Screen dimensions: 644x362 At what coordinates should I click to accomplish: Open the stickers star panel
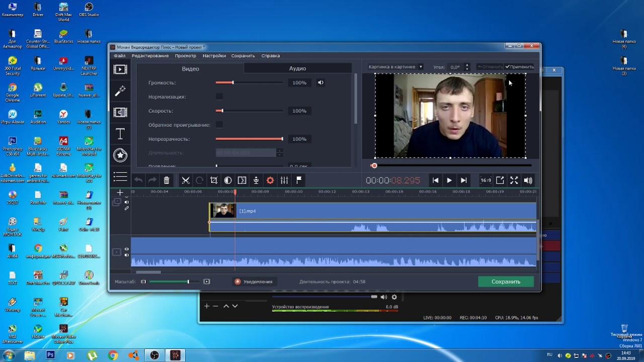pyautogui.click(x=120, y=155)
